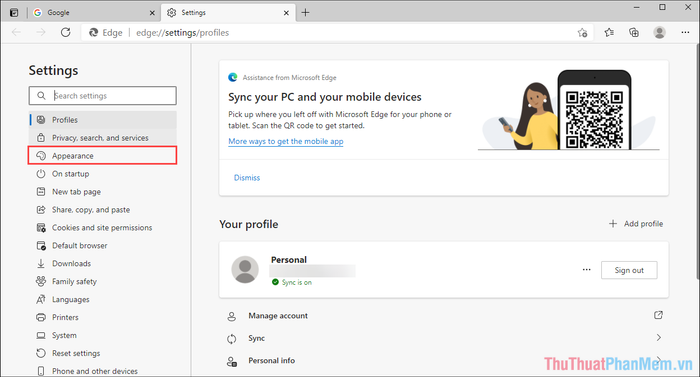The height and width of the screenshot is (377, 700).
Task: Refresh the current page
Action: point(66,32)
